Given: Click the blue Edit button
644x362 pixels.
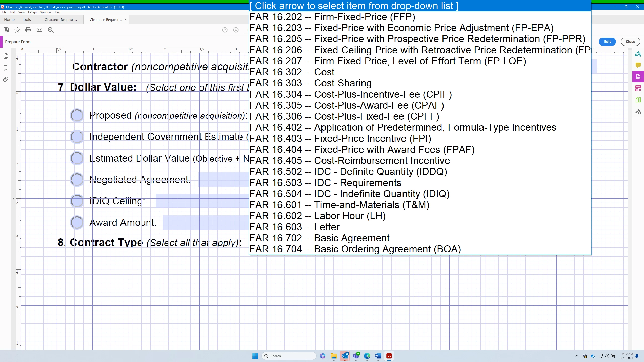Looking at the screenshot, I should coord(607,42).
